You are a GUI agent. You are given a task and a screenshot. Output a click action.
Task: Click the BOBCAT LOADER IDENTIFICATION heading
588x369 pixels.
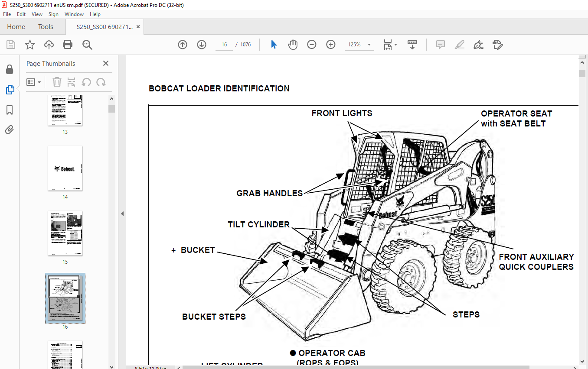pos(219,88)
